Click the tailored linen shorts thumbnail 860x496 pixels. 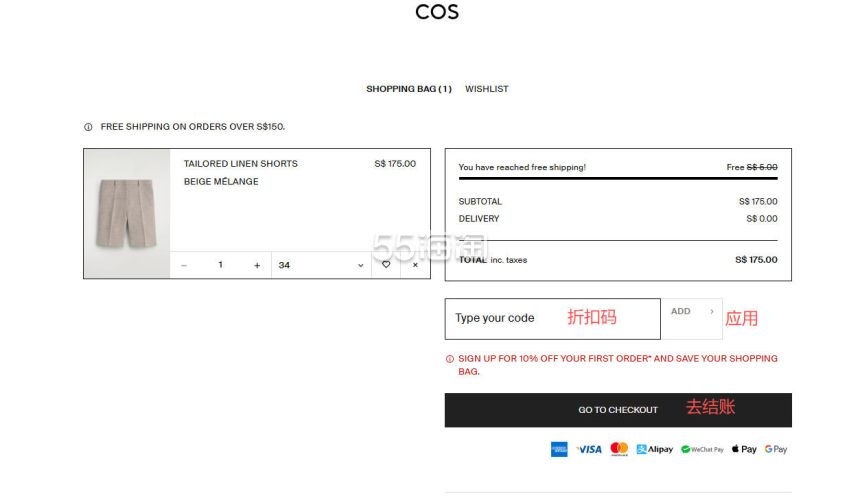coord(127,213)
